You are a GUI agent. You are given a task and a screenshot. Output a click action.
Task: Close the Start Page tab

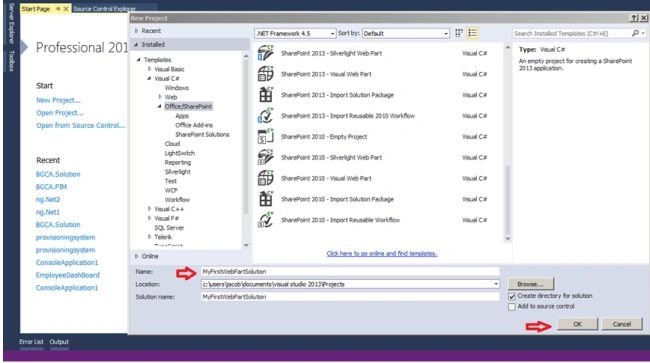point(65,8)
